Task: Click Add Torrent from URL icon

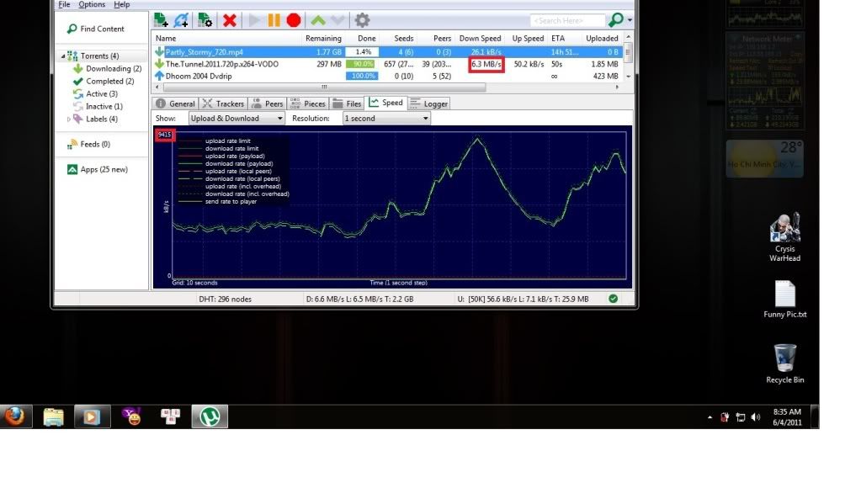Action: (x=181, y=20)
